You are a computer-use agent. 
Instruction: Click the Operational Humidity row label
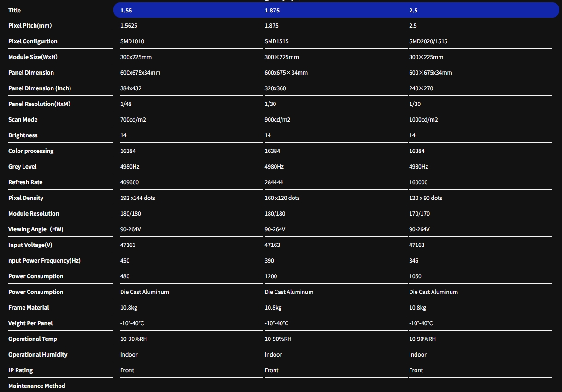pyautogui.click(x=38, y=355)
